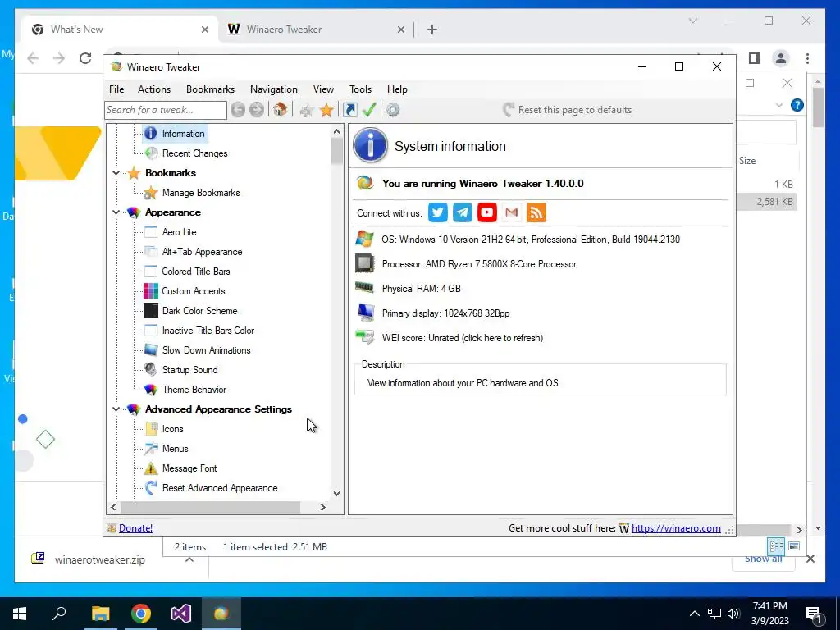Select Slow Down Animations tweak
The height and width of the screenshot is (630, 840).
(206, 350)
